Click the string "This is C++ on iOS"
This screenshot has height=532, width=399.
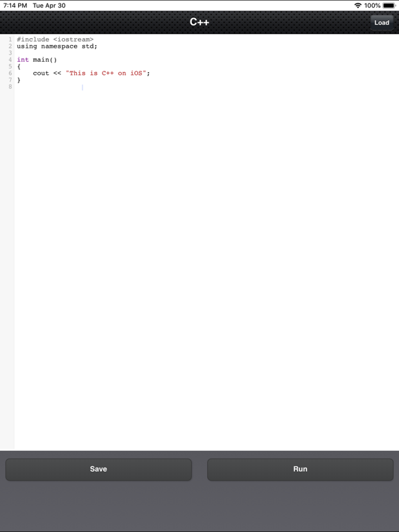106,73
